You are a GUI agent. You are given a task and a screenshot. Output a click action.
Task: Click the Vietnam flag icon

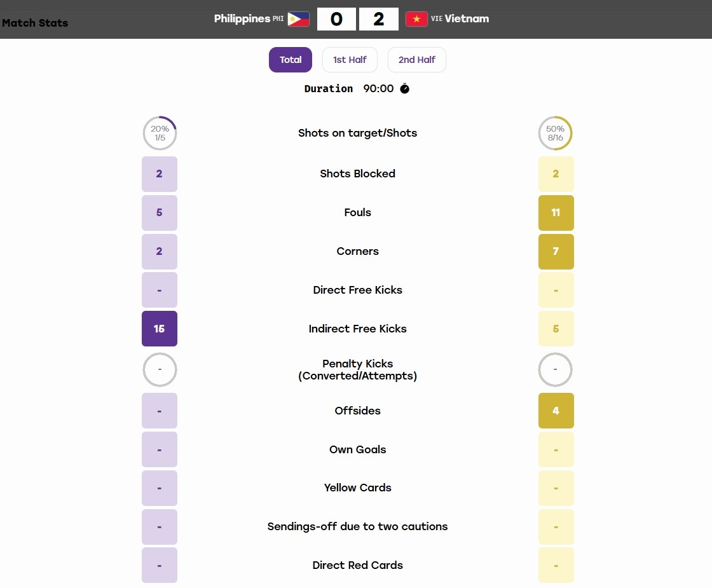click(x=416, y=19)
